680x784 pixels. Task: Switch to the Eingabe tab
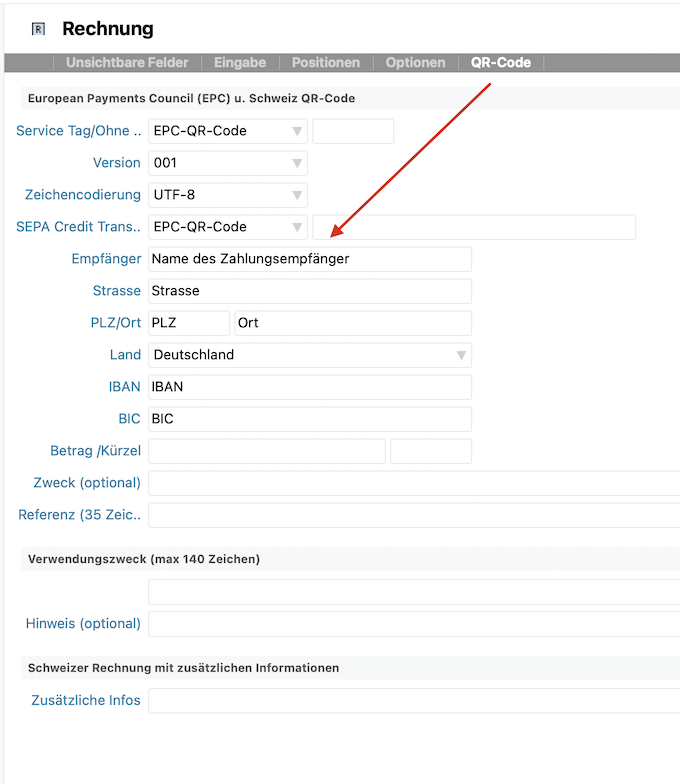click(x=240, y=62)
